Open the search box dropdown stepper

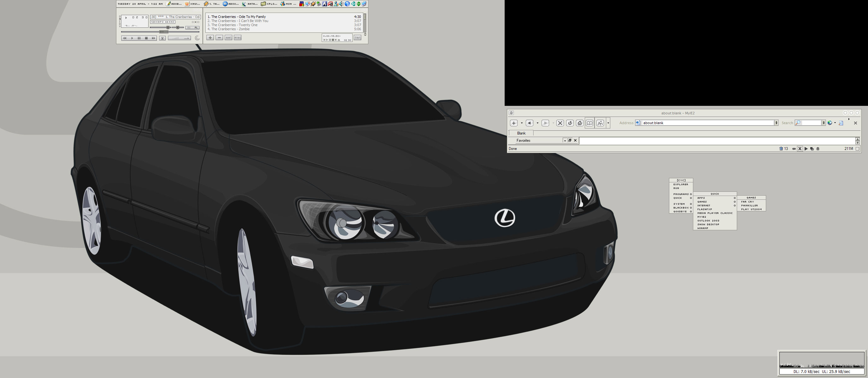824,123
